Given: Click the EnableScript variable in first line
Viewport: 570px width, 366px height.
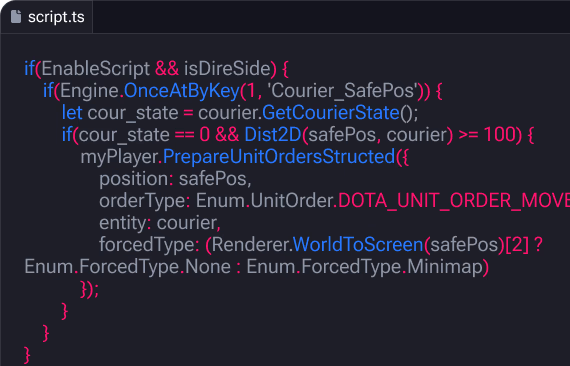Looking at the screenshot, I should pos(96,68).
